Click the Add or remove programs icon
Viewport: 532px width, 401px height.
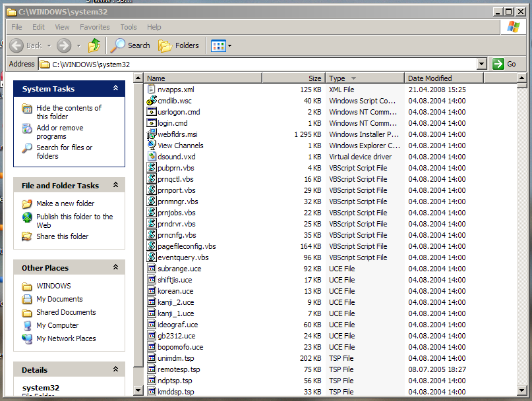(27, 129)
